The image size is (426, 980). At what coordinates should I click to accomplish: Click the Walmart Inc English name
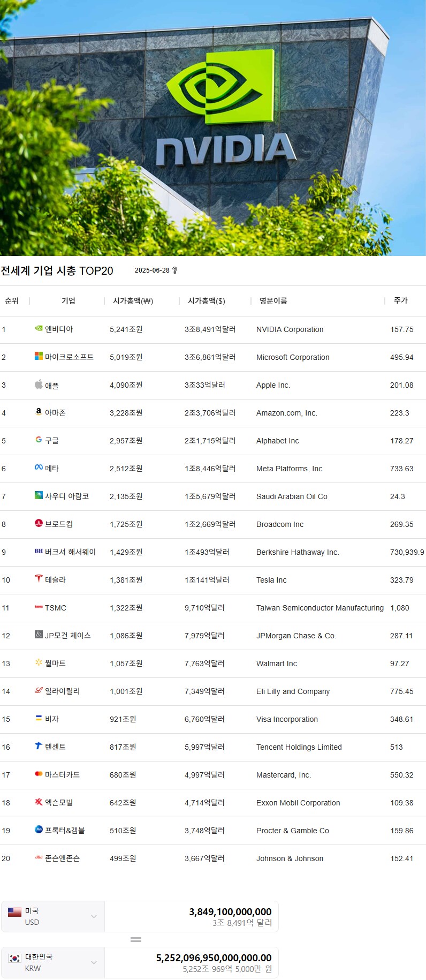[277, 664]
